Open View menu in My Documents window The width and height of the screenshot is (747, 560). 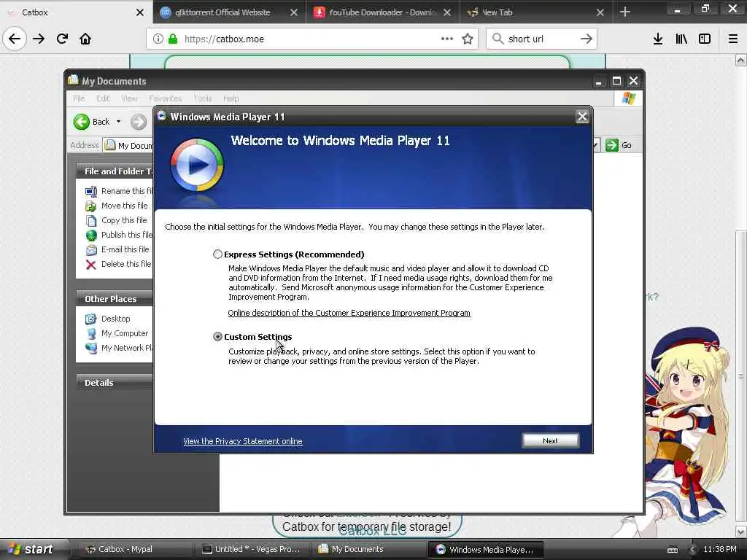129,98
